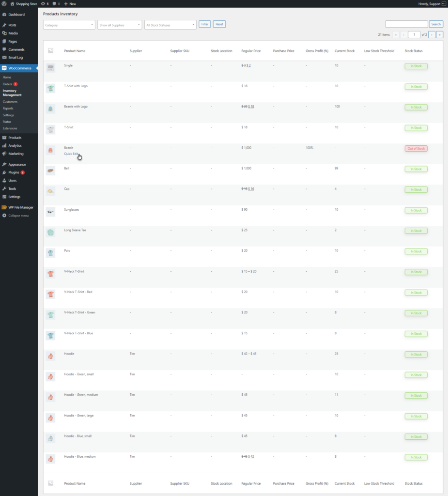Screen dimensions: 448x496
Task: Open Shopping Store site home icon
Action: 12,4
